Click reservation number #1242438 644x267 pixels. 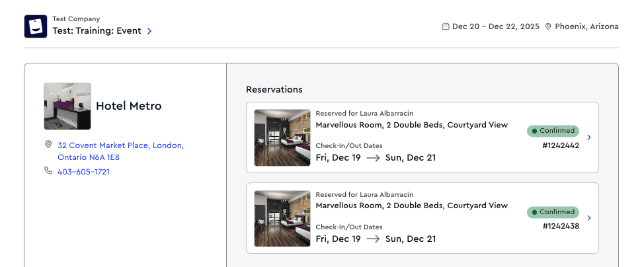coord(561,226)
